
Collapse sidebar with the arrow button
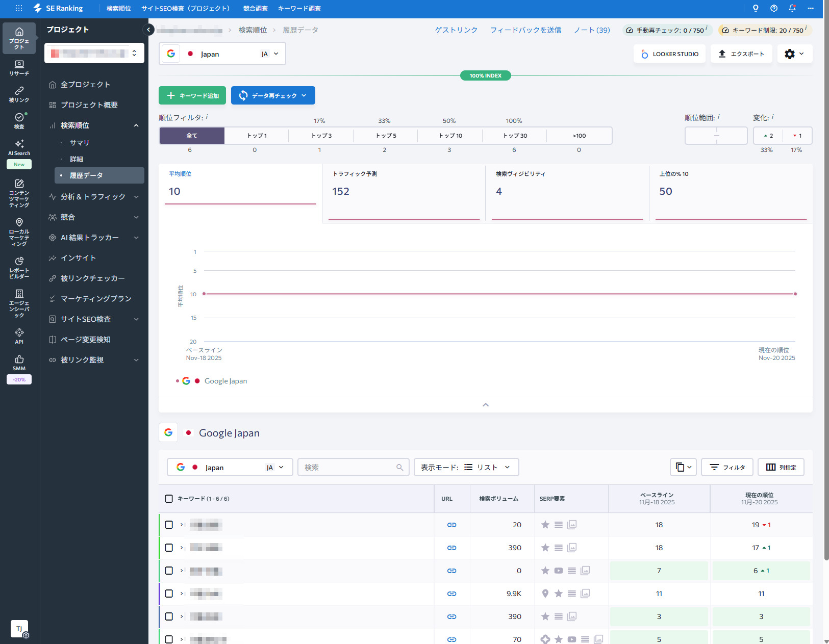[x=148, y=30]
